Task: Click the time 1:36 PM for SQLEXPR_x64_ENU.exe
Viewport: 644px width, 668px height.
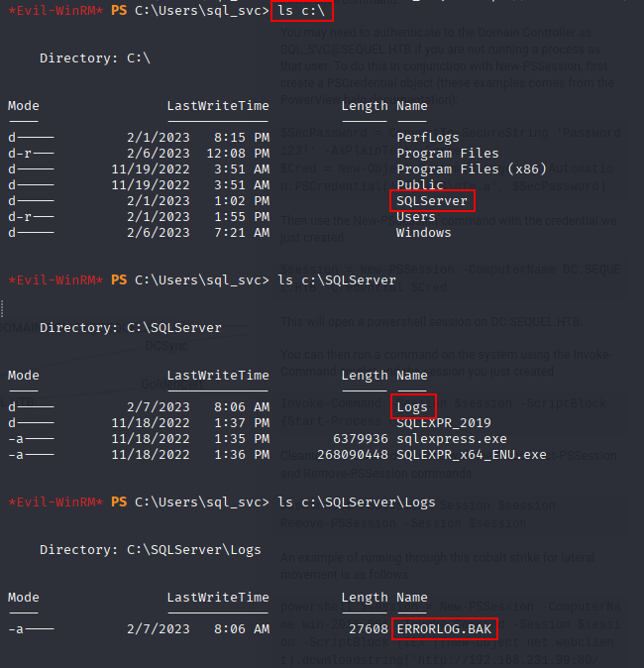Action: (242, 455)
